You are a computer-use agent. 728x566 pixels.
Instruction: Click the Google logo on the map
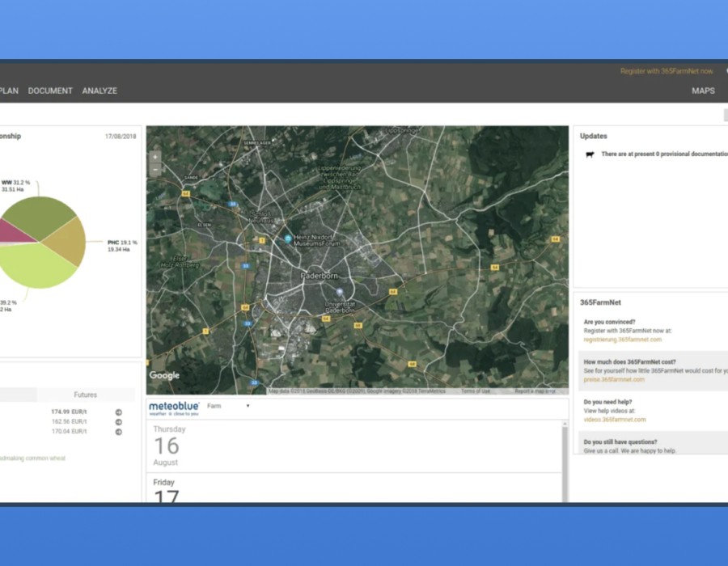pyautogui.click(x=164, y=375)
